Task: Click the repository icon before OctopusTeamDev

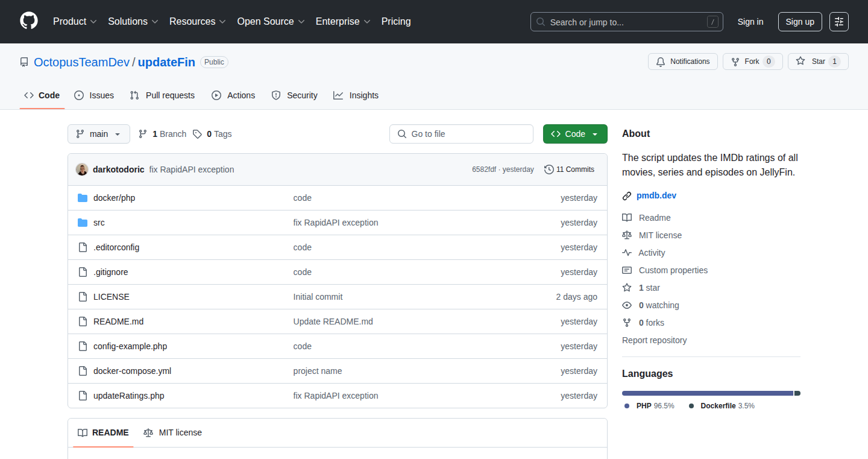Action: [x=24, y=62]
